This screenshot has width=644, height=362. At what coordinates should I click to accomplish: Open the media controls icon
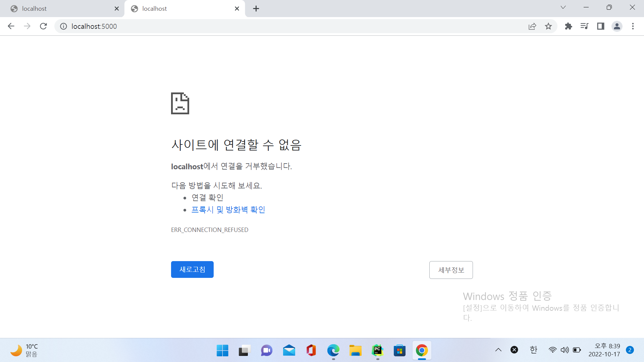coord(584,26)
